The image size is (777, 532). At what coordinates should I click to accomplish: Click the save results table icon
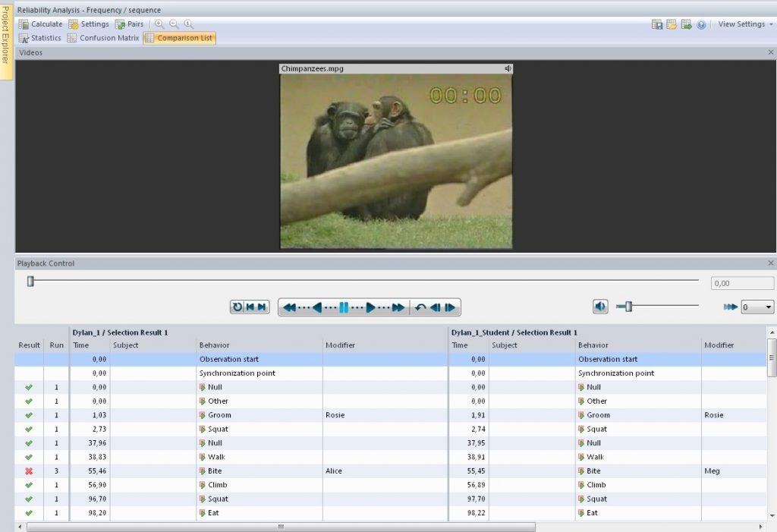pos(657,24)
